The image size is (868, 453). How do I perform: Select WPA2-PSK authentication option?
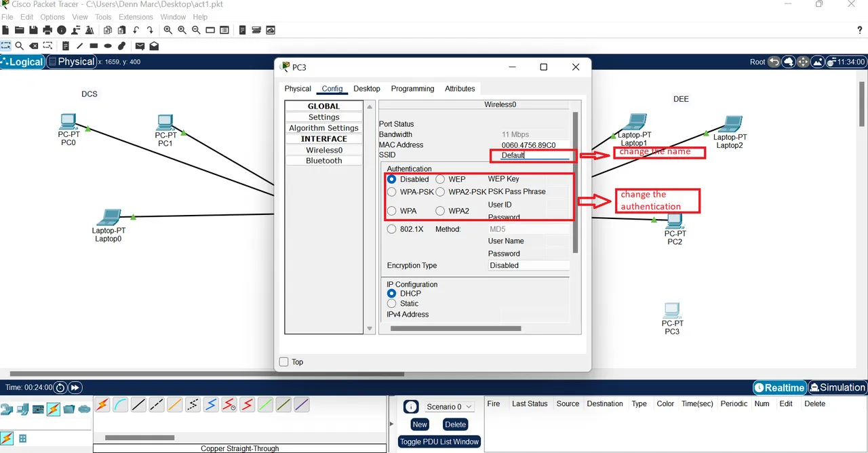click(440, 192)
